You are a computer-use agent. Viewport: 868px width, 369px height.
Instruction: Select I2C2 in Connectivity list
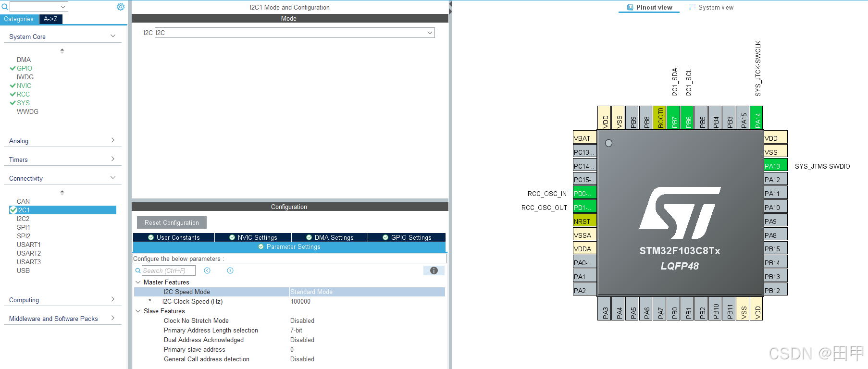[23, 219]
